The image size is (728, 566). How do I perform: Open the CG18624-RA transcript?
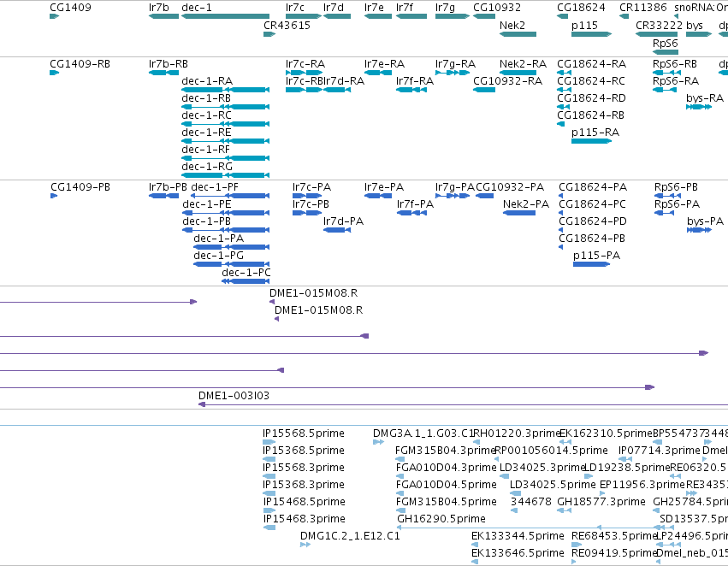point(564,73)
